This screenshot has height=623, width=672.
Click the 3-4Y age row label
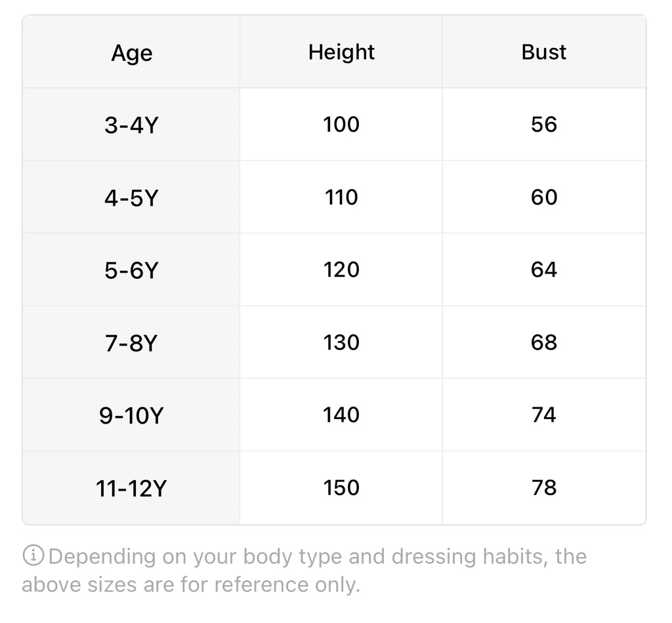(131, 125)
